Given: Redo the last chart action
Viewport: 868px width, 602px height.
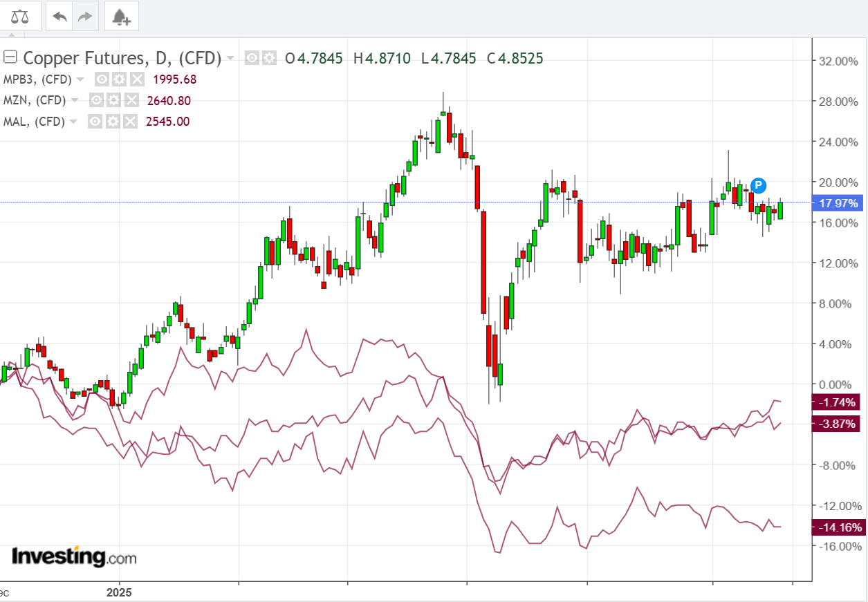Looking at the screenshot, I should tap(84, 17).
